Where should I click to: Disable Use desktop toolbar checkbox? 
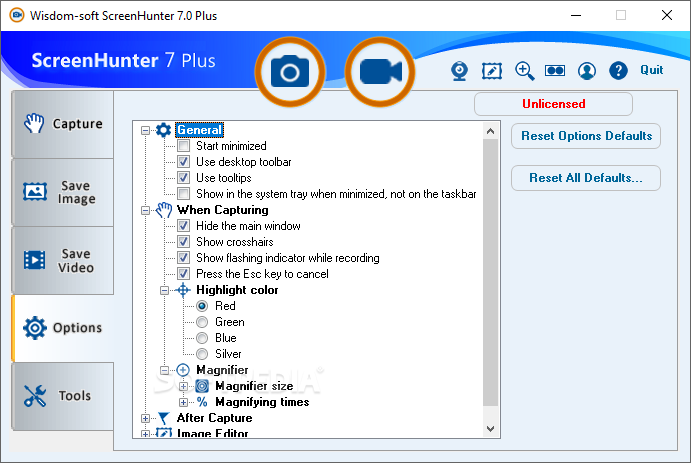coord(184,162)
